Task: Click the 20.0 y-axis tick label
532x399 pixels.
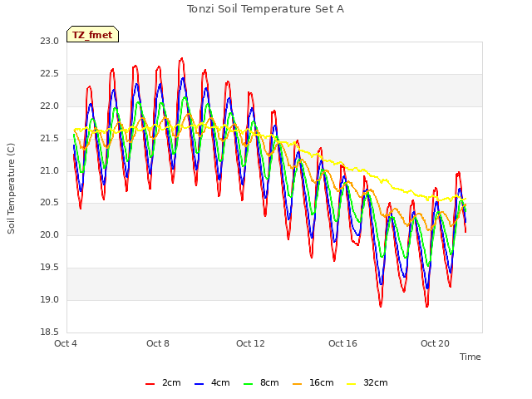Action: point(49,234)
